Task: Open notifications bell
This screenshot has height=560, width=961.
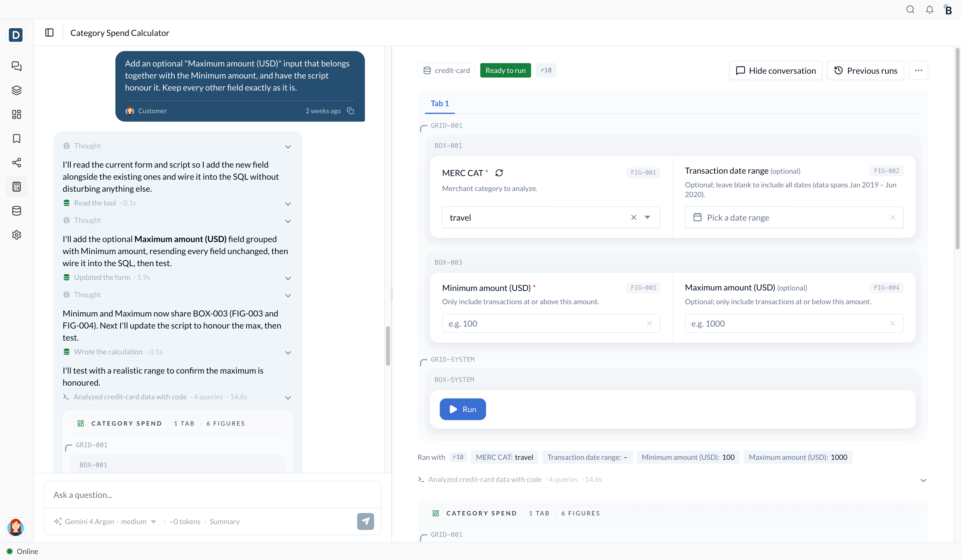Action: (929, 10)
